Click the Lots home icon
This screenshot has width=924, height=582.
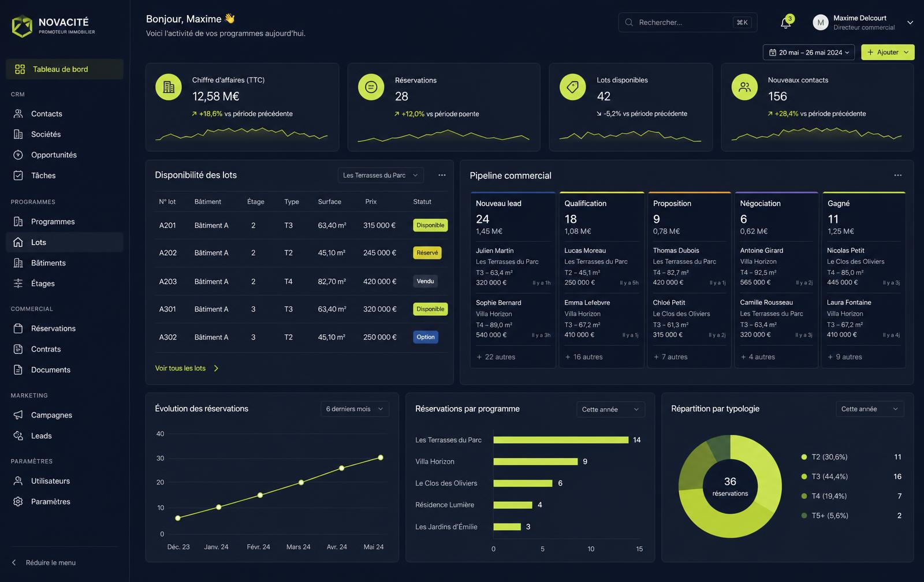[18, 242]
